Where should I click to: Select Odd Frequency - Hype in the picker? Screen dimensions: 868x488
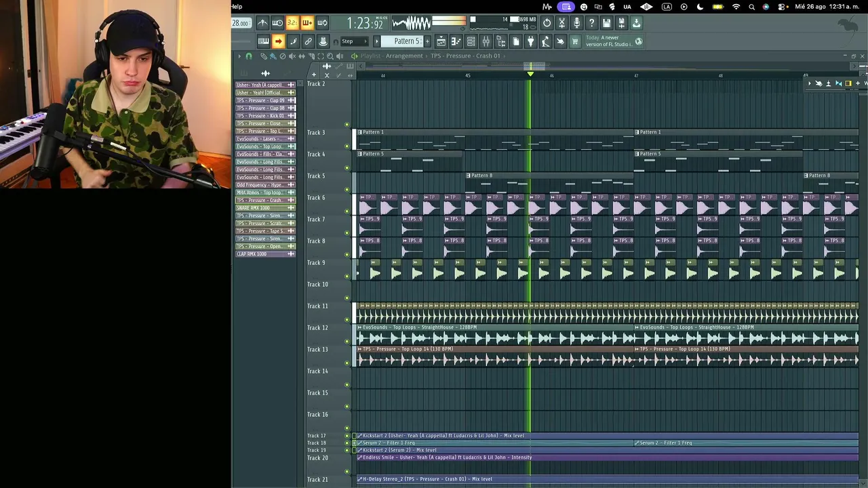coord(265,185)
